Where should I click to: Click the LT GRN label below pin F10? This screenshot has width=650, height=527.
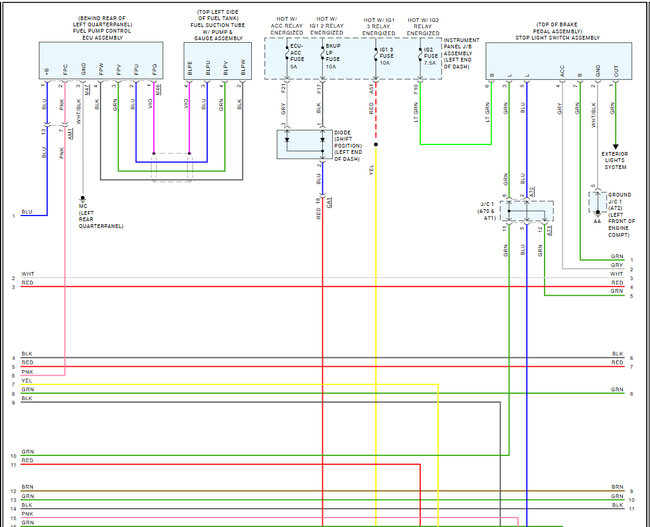pos(416,112)
